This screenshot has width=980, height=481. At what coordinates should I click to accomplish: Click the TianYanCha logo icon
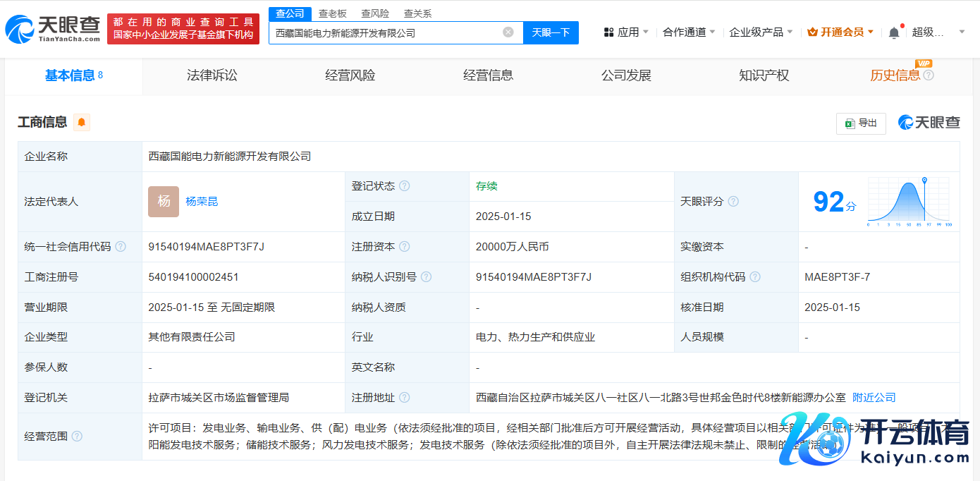click(20, 29)
